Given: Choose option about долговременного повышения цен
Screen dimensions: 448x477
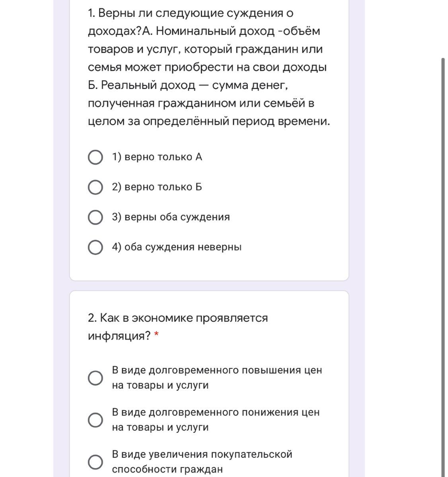Looking at the screenshot, I should coord(95,378).
